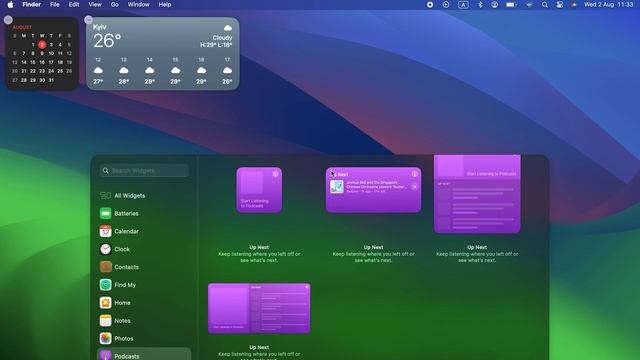The height and width of the screenshot is (360, 640).
Task: Open Control Center
Action: 560,4
